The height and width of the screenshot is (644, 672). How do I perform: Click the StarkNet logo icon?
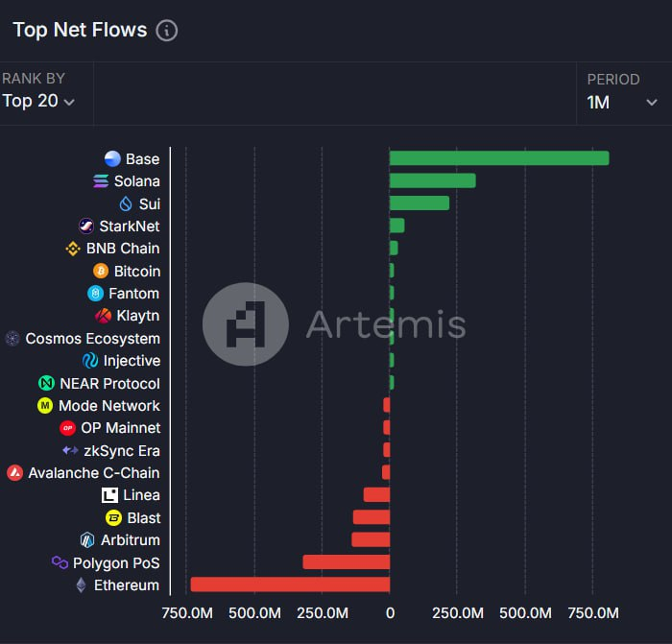[x=86, y=226]
